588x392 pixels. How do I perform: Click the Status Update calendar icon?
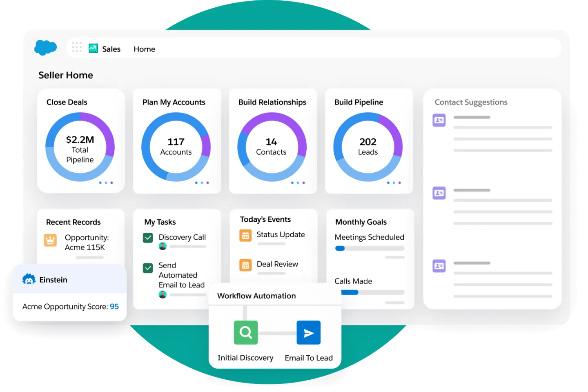click(x=245, y=236)
